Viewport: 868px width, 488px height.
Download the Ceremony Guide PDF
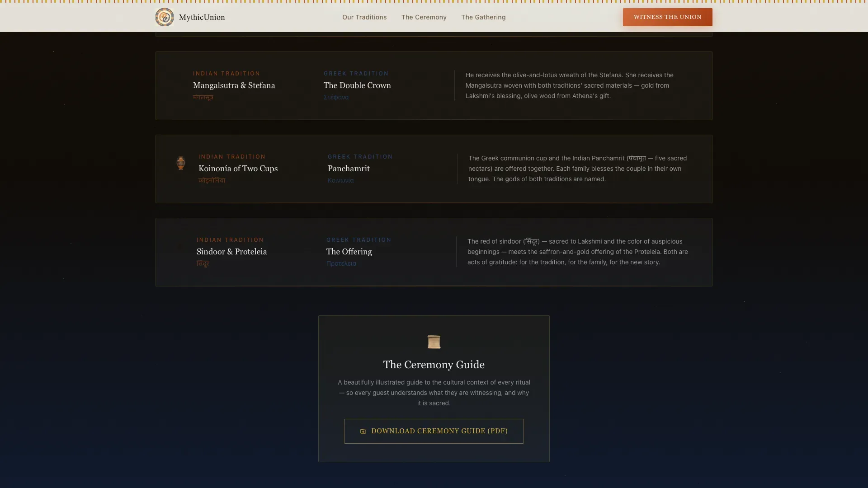434,431
